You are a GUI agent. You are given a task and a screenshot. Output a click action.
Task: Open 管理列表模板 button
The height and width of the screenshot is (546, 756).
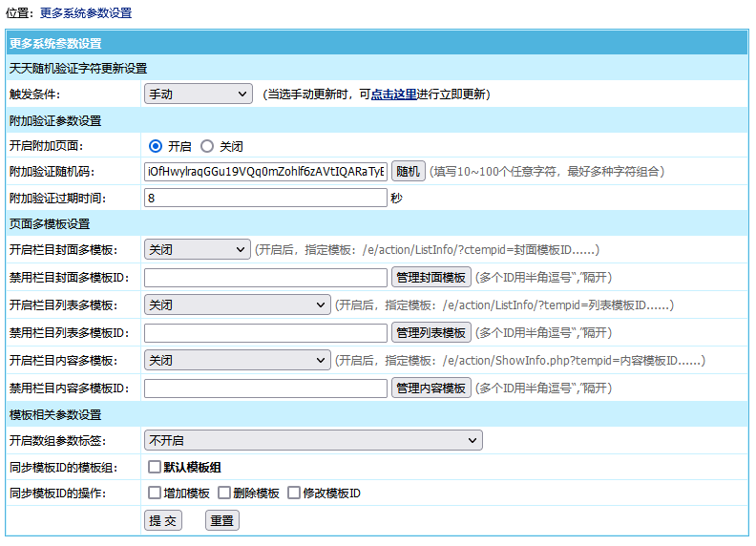point(430,333)
